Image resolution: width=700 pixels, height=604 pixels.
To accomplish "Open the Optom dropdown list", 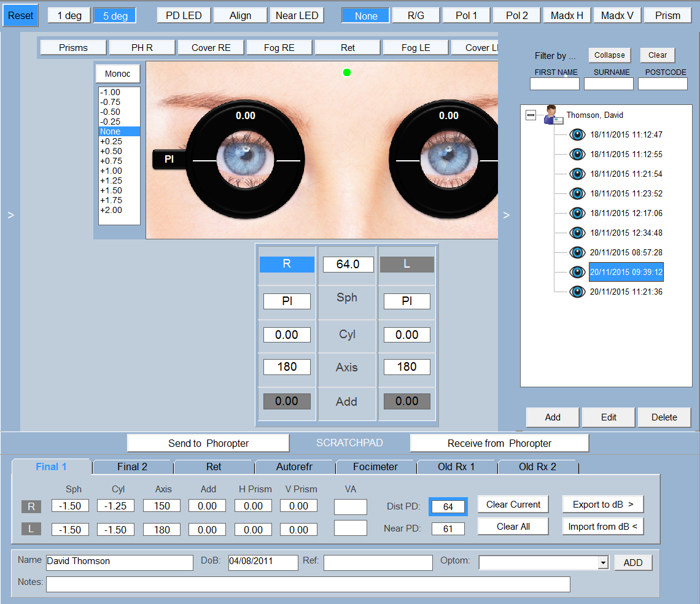I will tap(603, 563).
